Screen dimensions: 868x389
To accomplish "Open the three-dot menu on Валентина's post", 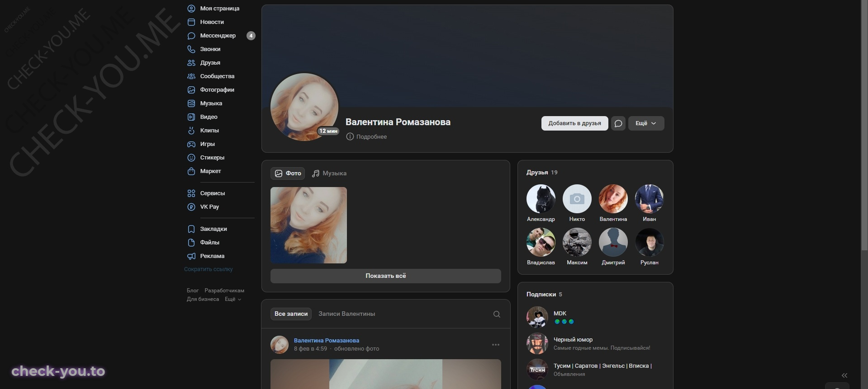I will click(x=496, y=345).
